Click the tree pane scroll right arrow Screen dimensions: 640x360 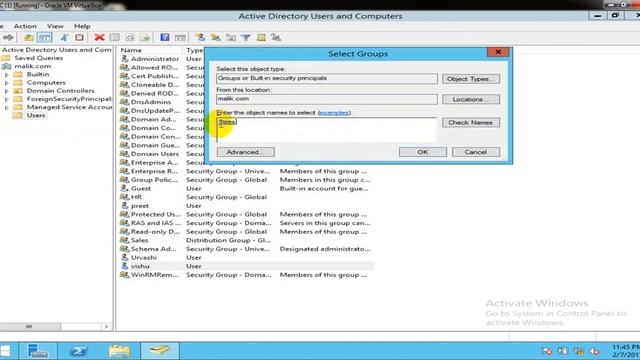pyautogui.click(x=107, y=327)
